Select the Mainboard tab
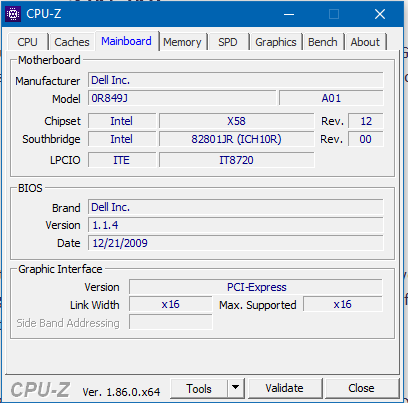The width and height of the screenshot is (408, 403). tap(126, 41)
